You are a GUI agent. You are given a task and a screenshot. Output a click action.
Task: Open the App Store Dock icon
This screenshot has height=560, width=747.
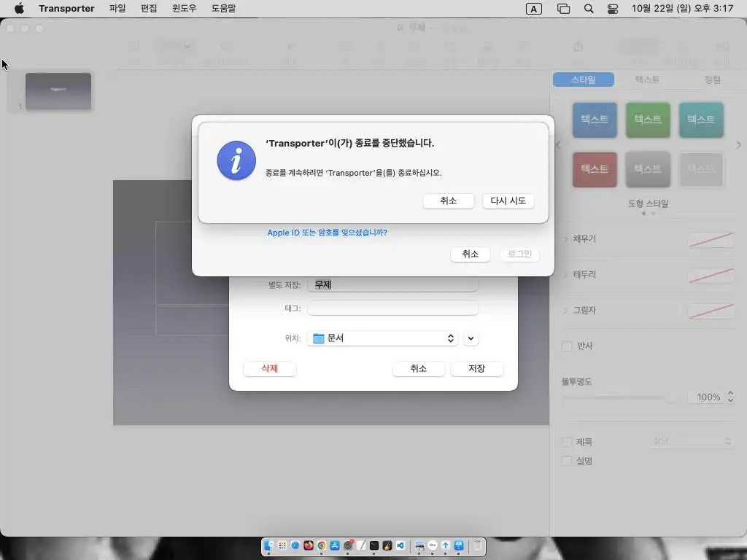pyautogui.click(x=335, y=545)
